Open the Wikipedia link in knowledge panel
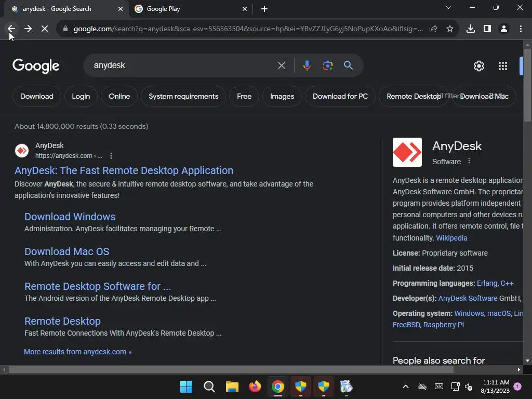532x399 pixels. pyautogui.click(x=451, y=238)
